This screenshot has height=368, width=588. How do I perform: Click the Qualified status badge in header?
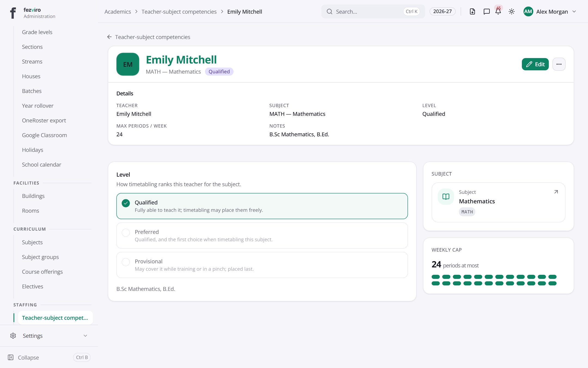[219, 71]
